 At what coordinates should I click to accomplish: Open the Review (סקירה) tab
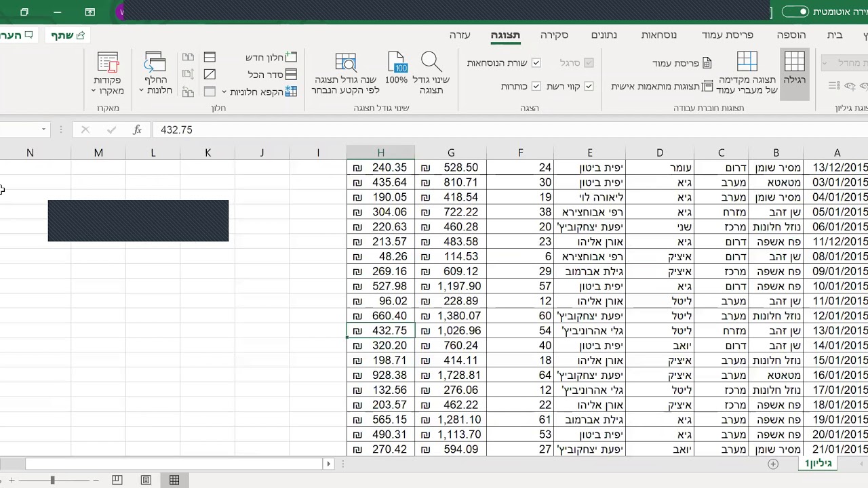[554, 35]
